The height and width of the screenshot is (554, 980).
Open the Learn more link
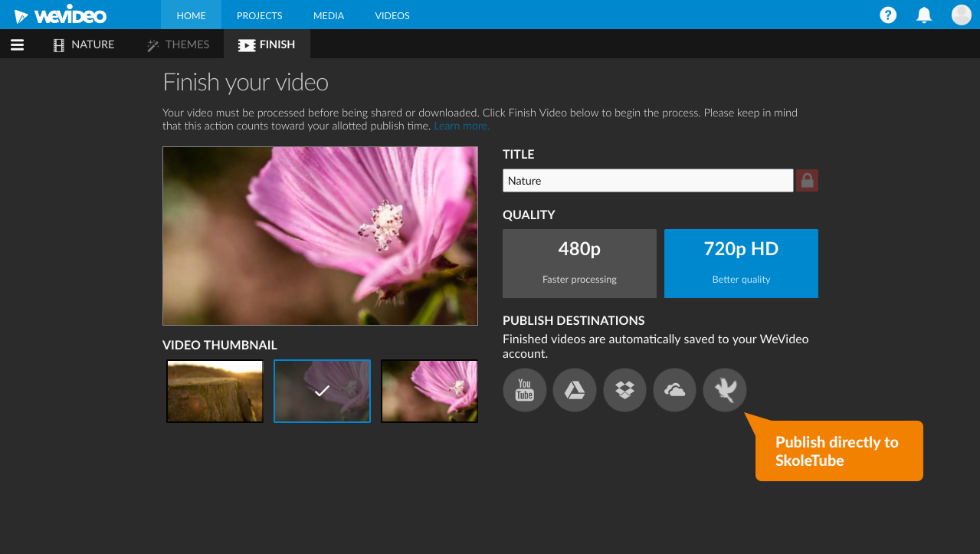pos(461,125)
